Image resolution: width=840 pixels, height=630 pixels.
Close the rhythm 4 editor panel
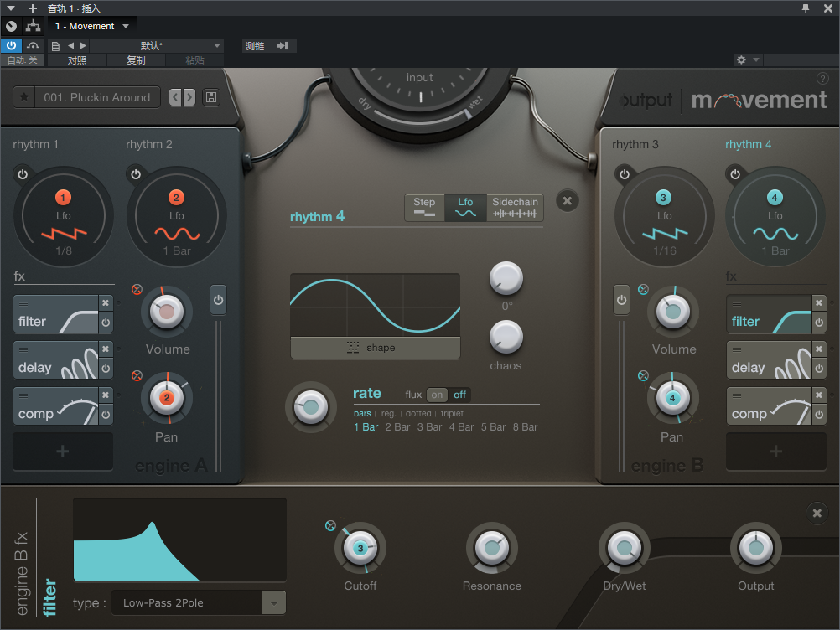click(568, 201)
